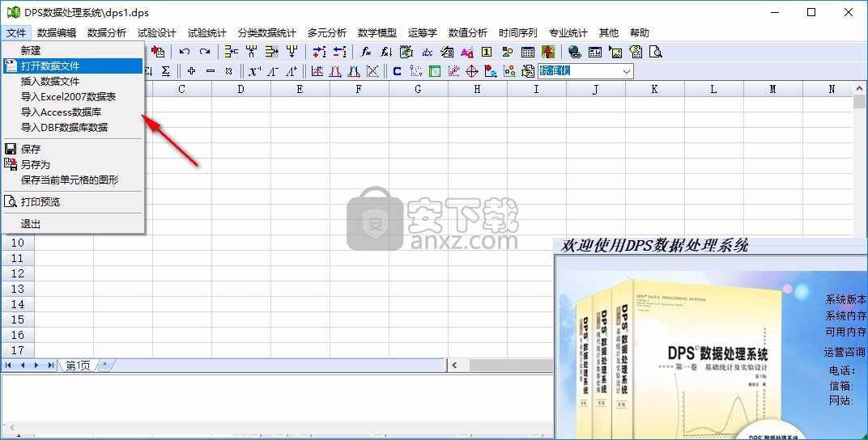Viewport: 868px width, 440px height.
Task: Click the plus sign toolbar icon
Action: (192, 70)
